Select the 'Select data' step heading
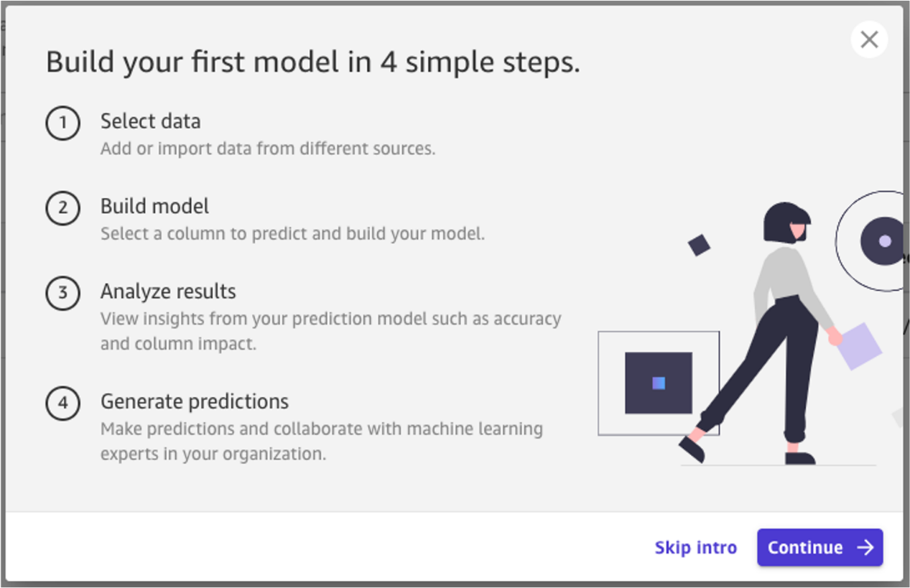The image size is (910, 588). (x=150, y=121)
